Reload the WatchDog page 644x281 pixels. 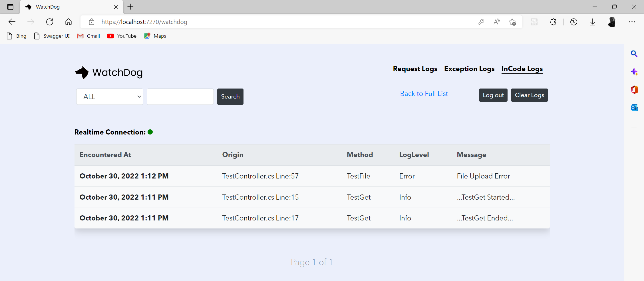(x=50, y=22)
